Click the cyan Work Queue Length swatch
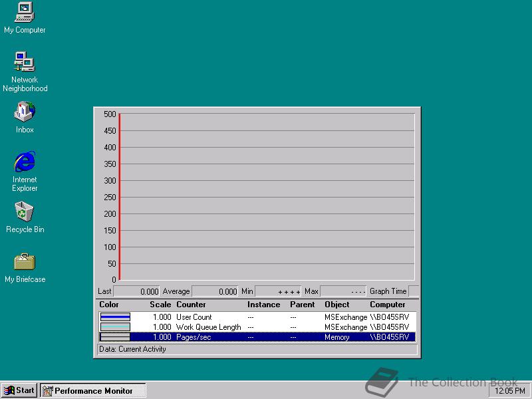This screenshot has height=399, width=532. [115, 327]
